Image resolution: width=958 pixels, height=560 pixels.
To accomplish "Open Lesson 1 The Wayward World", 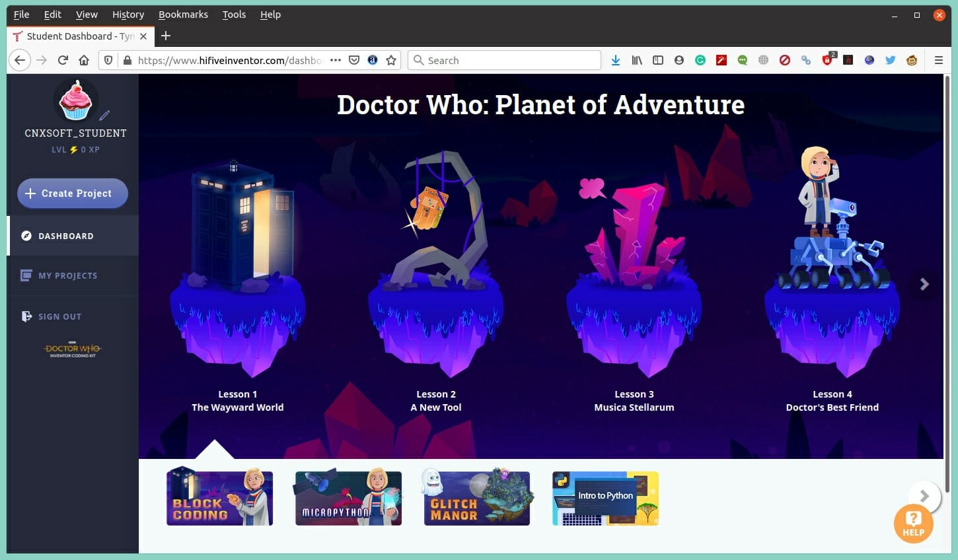I will 238,401.
